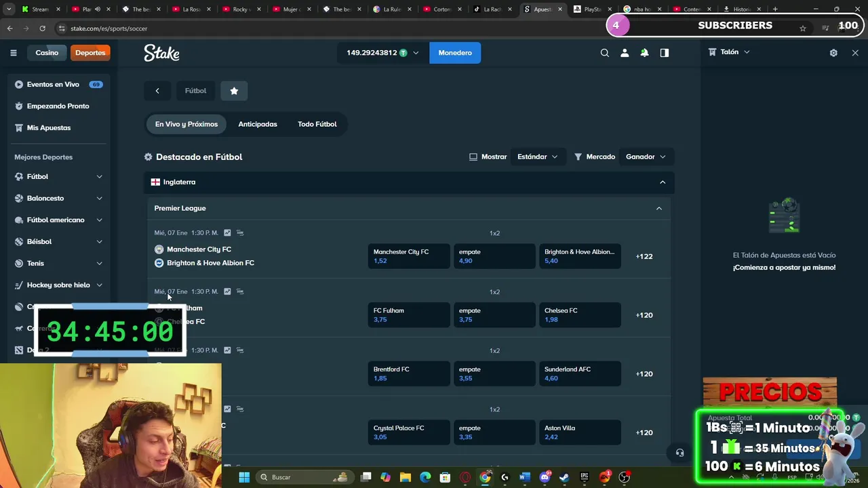Open the notifications bell icon
This screenshot has width=868, height=488.
644,53
